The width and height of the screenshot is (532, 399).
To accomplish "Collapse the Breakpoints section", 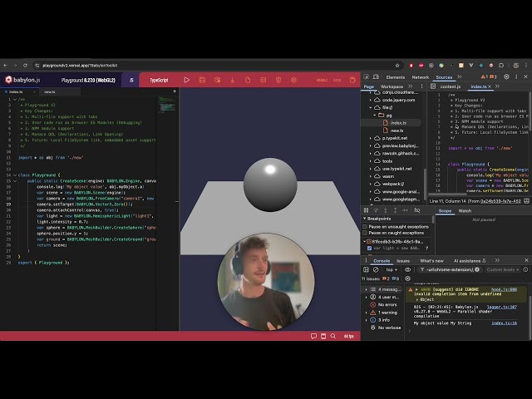I will pos(365,219).
